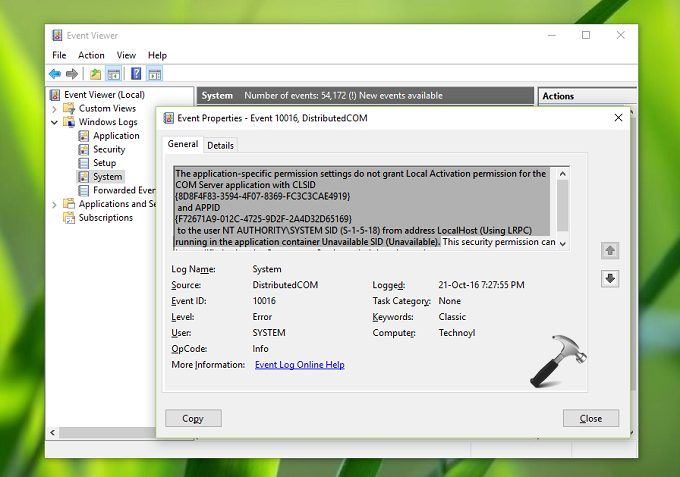The image size is (680, 477).
Task: Click the Forward arrow in the toolbar
Action: point(72,74)
